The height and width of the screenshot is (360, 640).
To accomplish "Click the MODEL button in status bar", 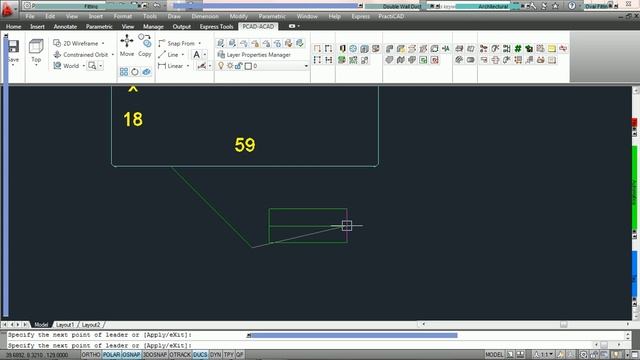I will tap(494, 355).
